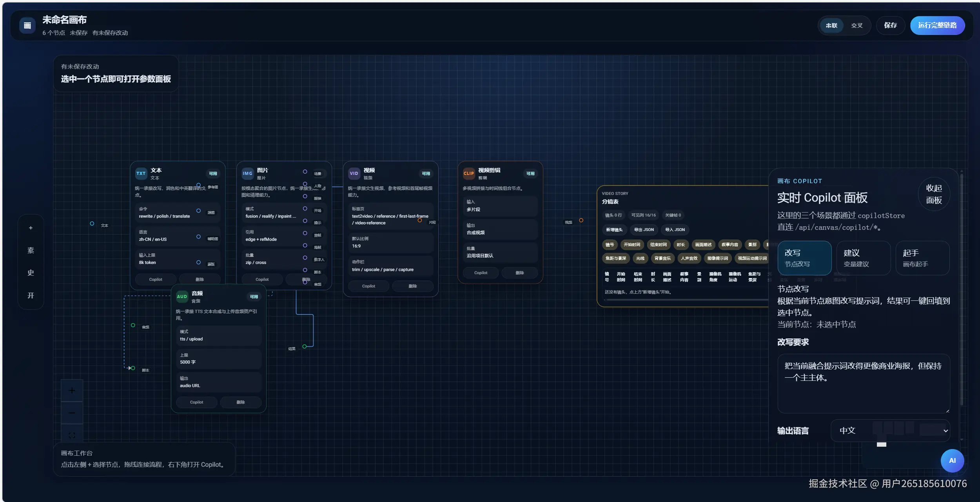Zoom in with the canvas + control
Image resolution: width=980 pixels, height=502 pixels.
(72, 390)
